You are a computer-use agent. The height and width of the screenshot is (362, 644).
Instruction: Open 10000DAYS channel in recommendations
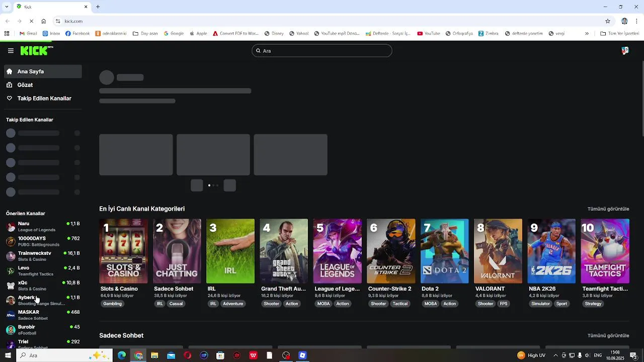coord(43,241)
